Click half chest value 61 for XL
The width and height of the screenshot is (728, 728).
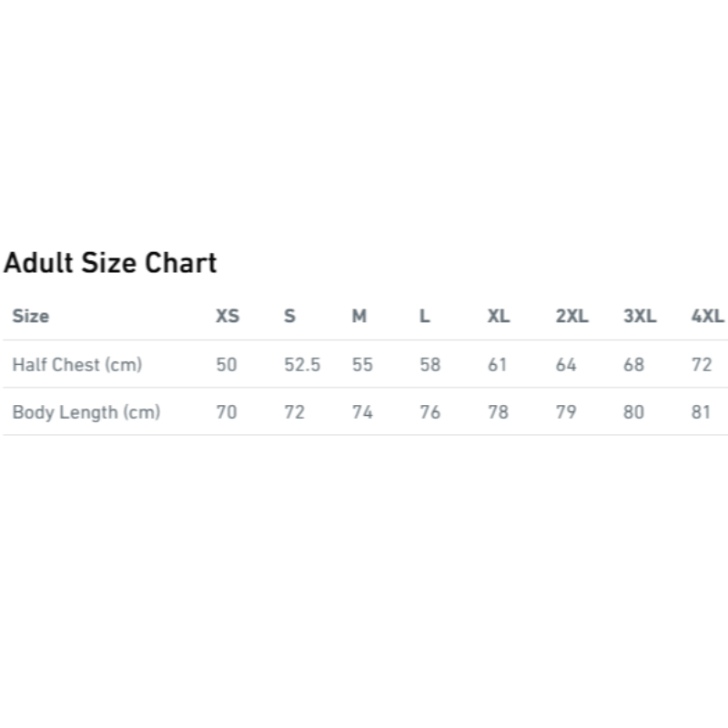coord(497,365)
